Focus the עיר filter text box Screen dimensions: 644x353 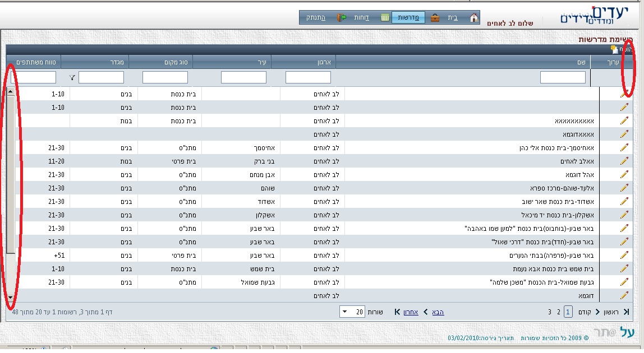(243, 77)
